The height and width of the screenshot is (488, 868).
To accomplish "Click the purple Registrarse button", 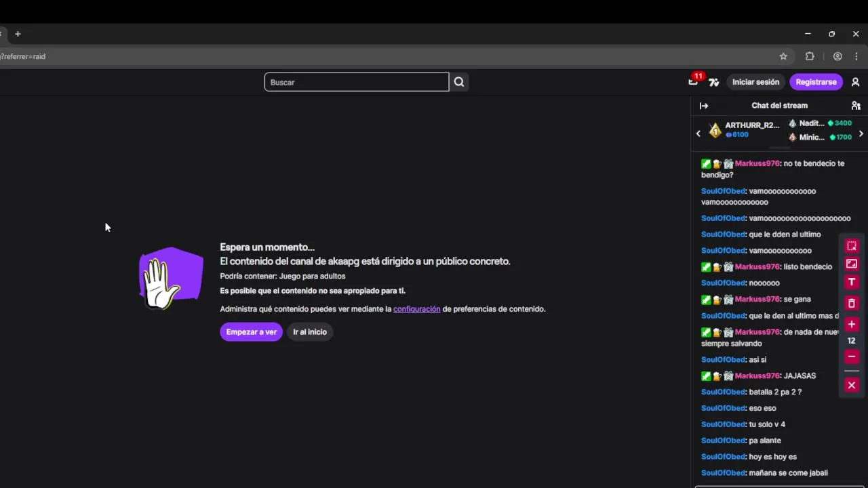I will pos(816,82).
